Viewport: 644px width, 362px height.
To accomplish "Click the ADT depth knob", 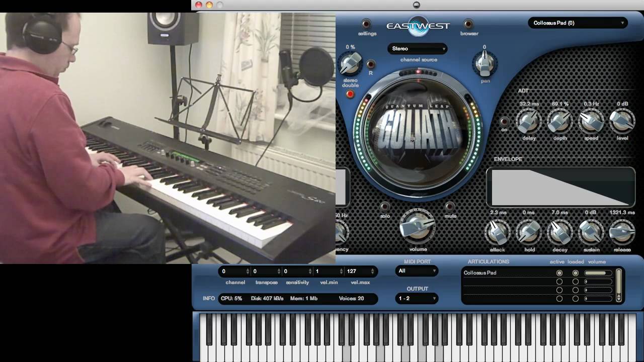I will (x=559, y=121).
